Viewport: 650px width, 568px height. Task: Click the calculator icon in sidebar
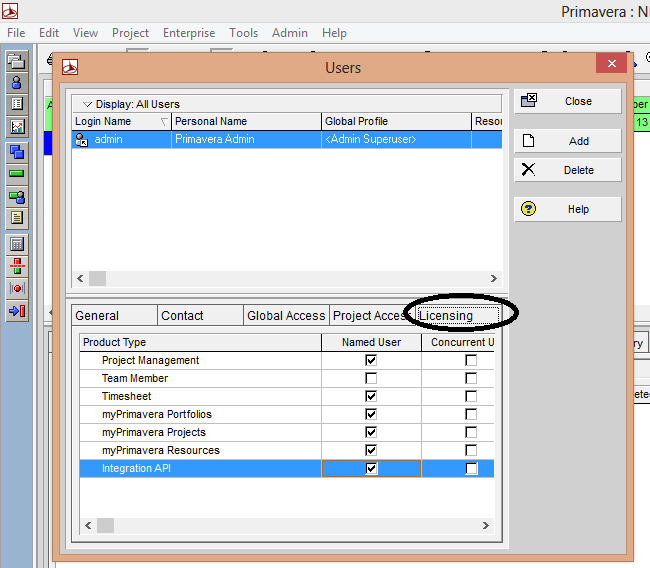17,244
